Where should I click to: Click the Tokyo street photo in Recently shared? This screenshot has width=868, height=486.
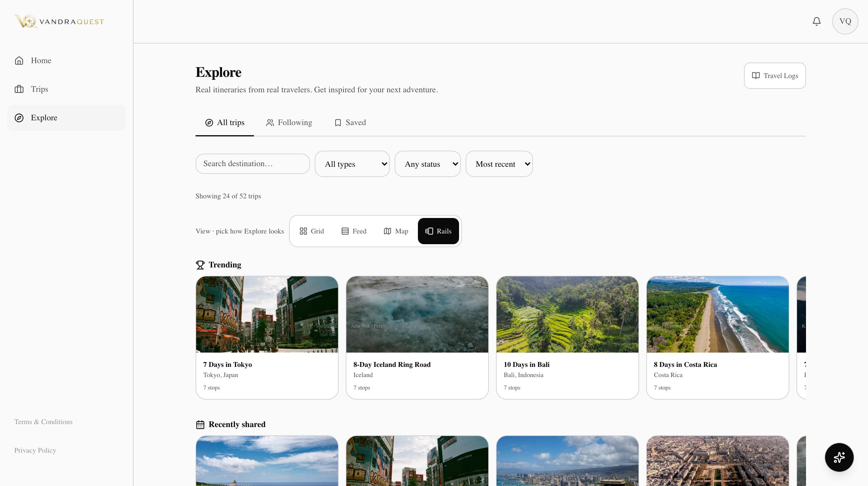[417, 461]
